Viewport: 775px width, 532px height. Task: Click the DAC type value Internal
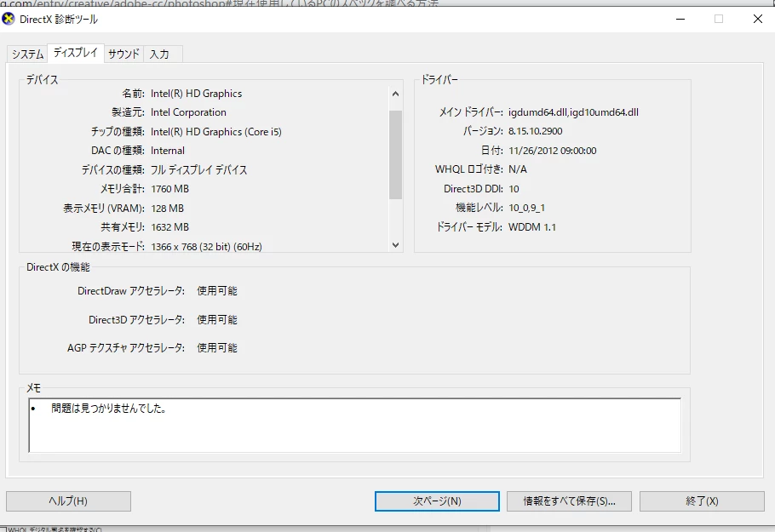pos(168,150)
